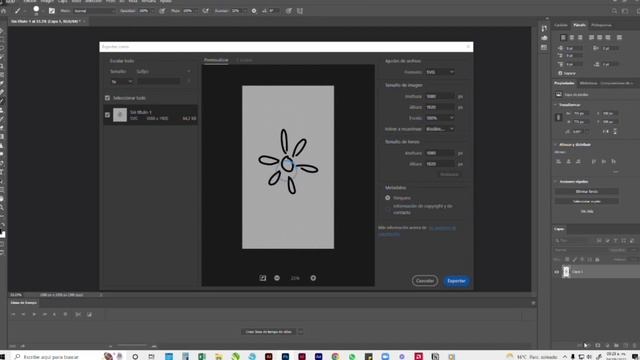This screenshot has width=640, height=360.
Task: Click the zoom out icon below the preview
Action: point(277,278)
